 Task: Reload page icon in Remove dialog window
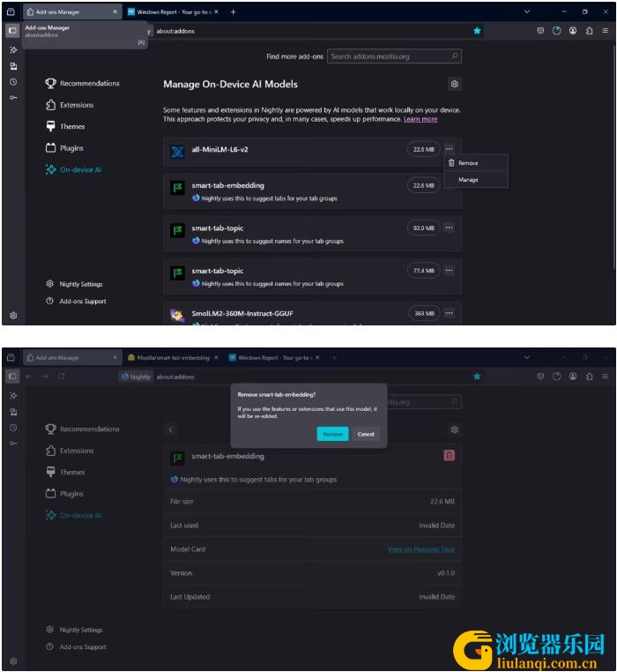click(62, 377)
